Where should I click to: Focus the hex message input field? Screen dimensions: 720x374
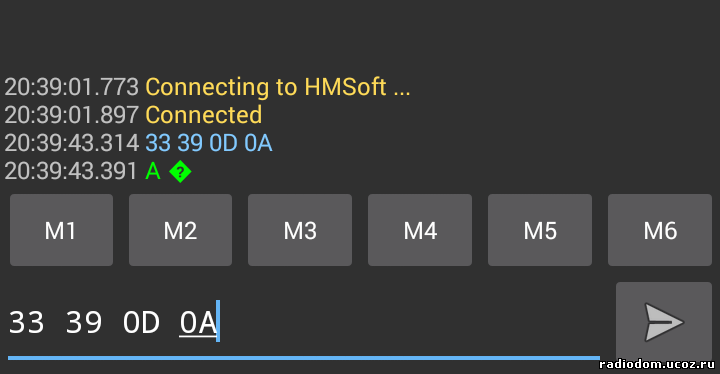click(x=304, y=323)
